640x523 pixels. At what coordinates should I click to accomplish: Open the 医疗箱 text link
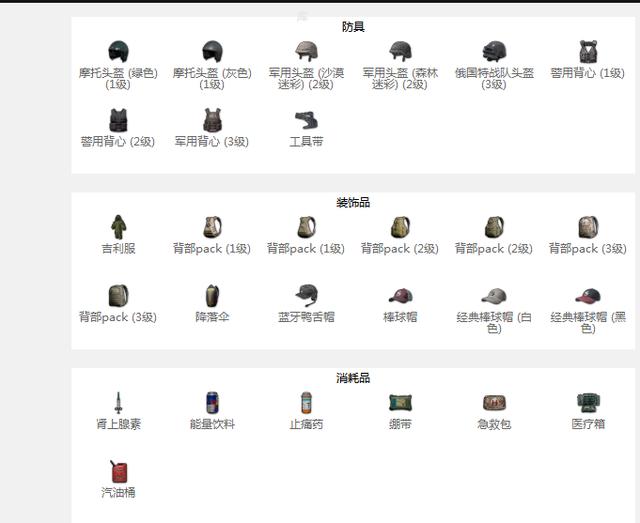tap(588, 424)
